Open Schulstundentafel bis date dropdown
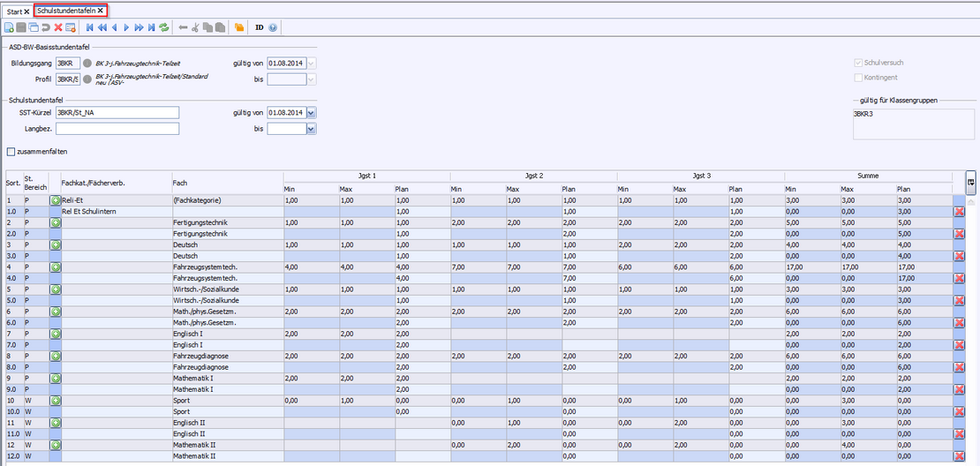 [x=311, y=129]
